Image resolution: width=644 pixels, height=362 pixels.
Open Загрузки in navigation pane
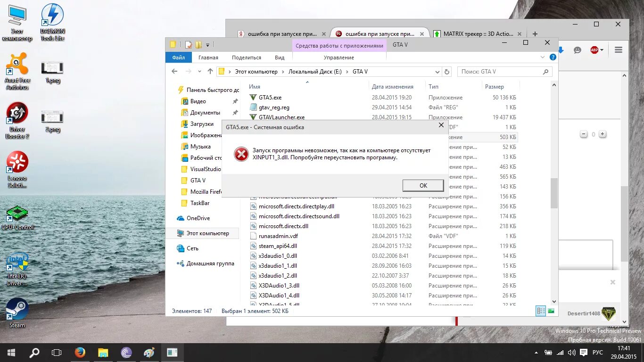pos(202,124)
